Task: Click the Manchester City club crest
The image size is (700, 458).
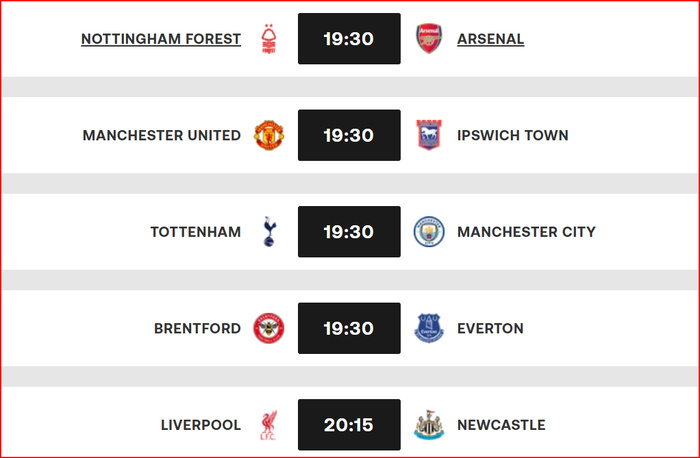Action: [429, 232]
